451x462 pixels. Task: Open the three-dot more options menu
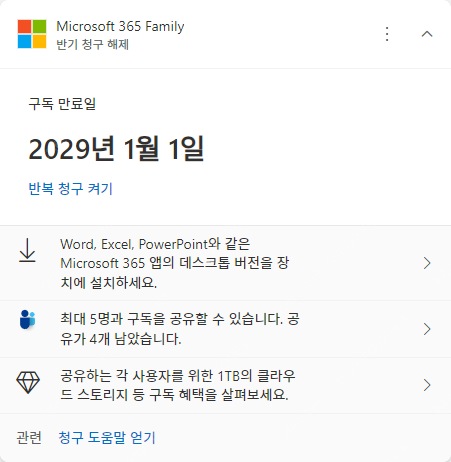[x=387, y=34]
